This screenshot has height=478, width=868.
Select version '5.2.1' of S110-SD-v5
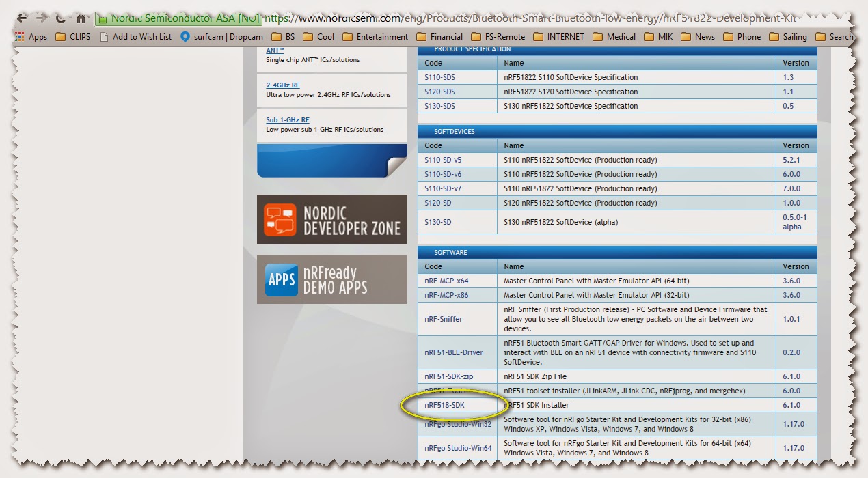pyautogui.click(x=791, y=160)
